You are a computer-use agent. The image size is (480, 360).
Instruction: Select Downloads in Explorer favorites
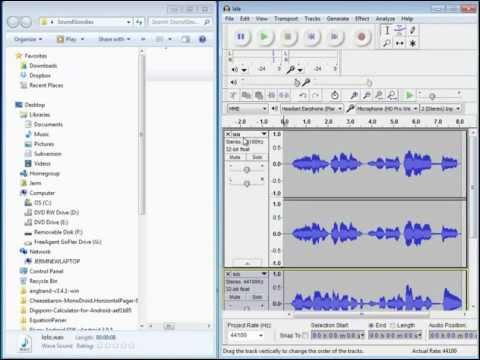coord(43,66)
